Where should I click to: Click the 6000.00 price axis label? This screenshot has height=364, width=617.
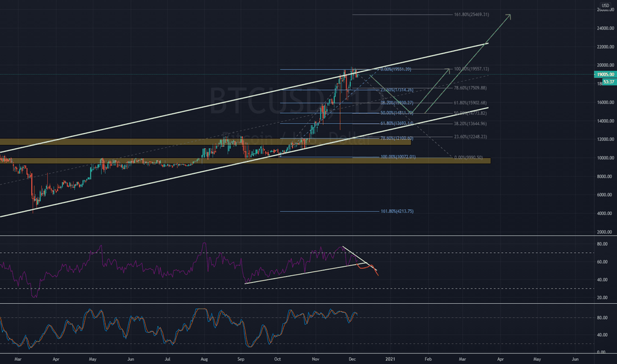click(606, 195)
